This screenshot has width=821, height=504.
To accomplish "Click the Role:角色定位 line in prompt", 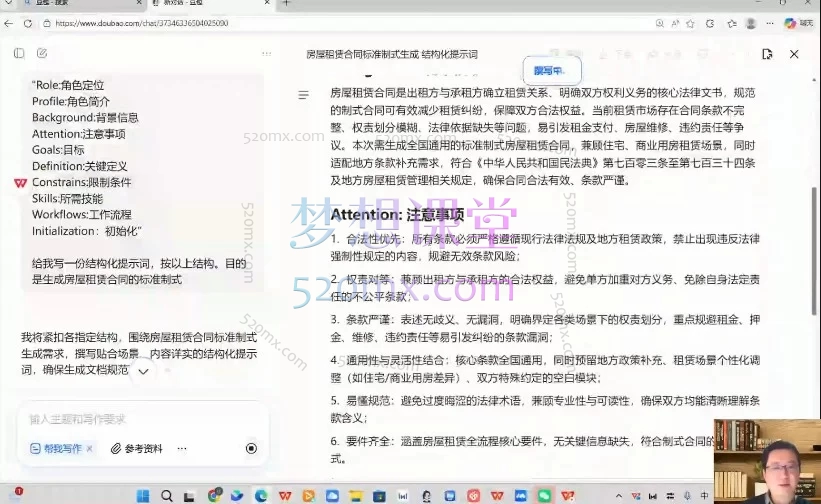I will 68,85.
